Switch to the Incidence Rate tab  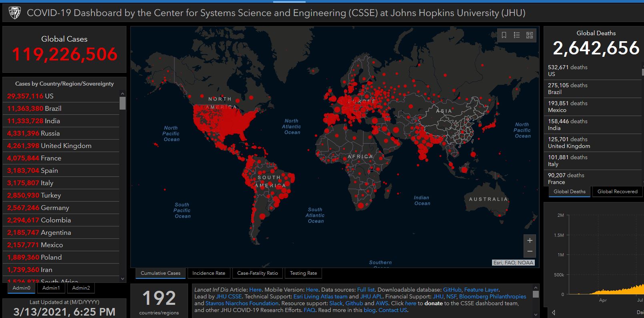click(209, 273)
